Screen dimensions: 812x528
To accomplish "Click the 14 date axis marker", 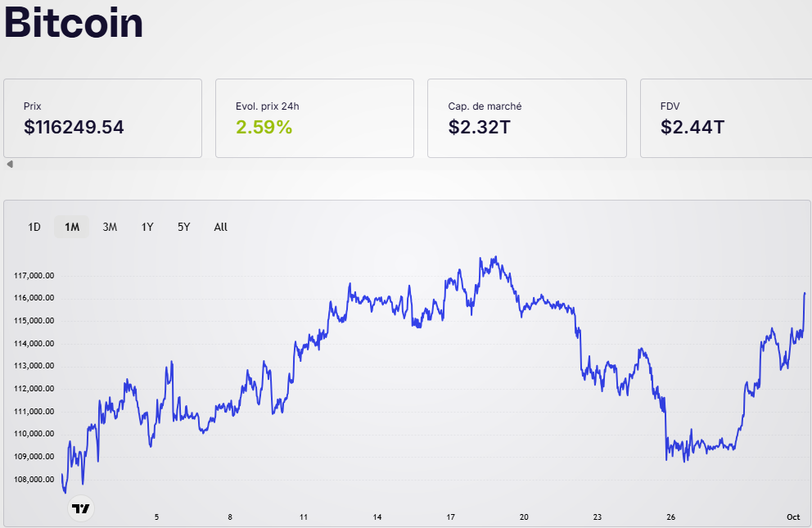I will (377, 517).
